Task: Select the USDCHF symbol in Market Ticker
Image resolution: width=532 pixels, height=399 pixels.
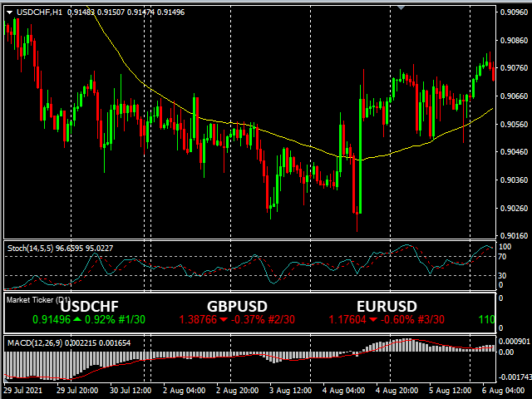Action: [90, 306]
